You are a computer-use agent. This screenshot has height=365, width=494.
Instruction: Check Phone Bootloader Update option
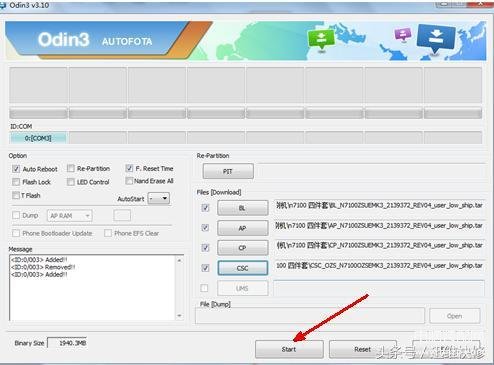click(16, 233)
